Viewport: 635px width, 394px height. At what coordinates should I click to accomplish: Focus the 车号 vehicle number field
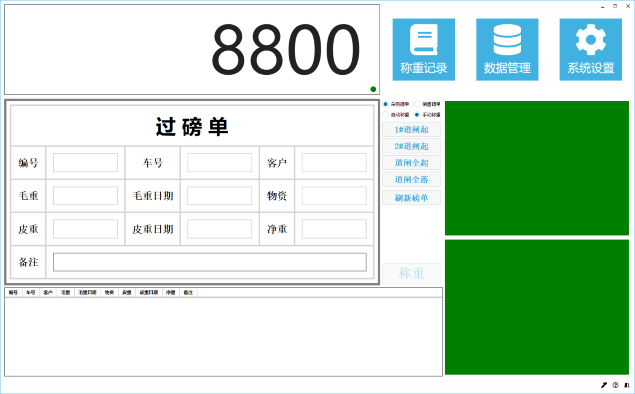(219, 162)
